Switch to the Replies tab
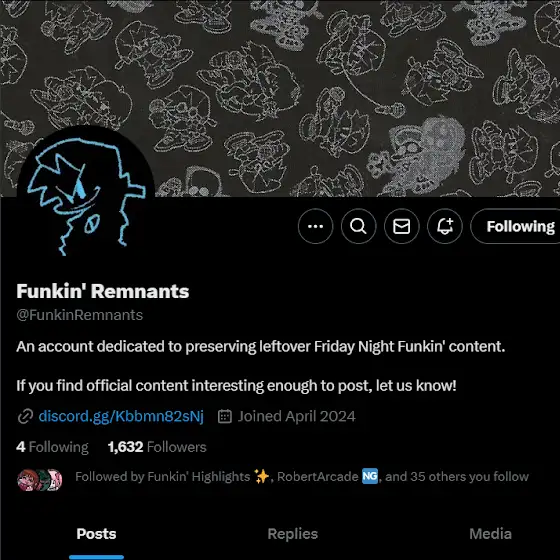Image resolution: width=560 pixels, height=560 pixels. tap(292, 534)
